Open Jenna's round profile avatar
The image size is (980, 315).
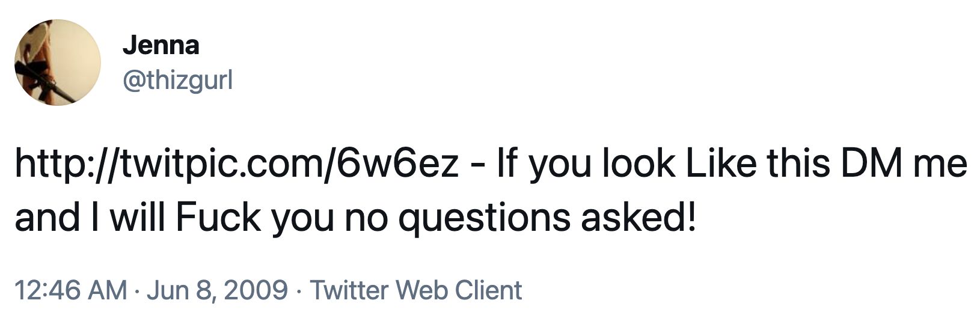click(58, 63)
